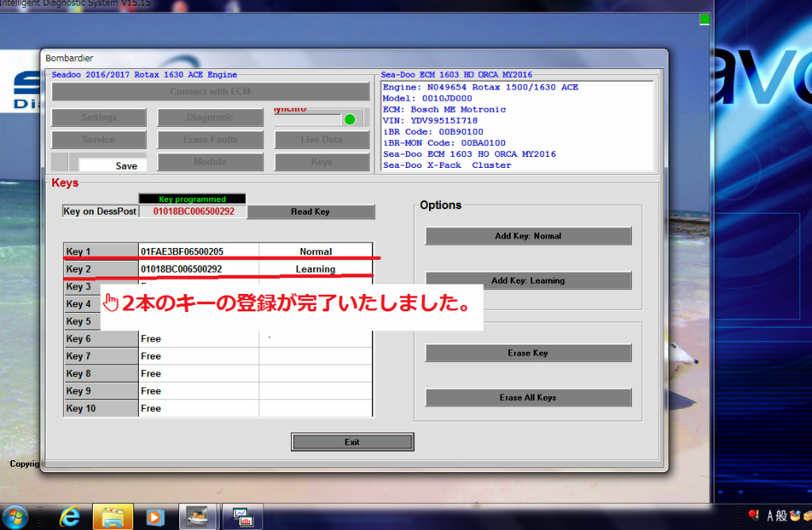
Task: Click the VIN line in the info box
Action: click(430, 120)
